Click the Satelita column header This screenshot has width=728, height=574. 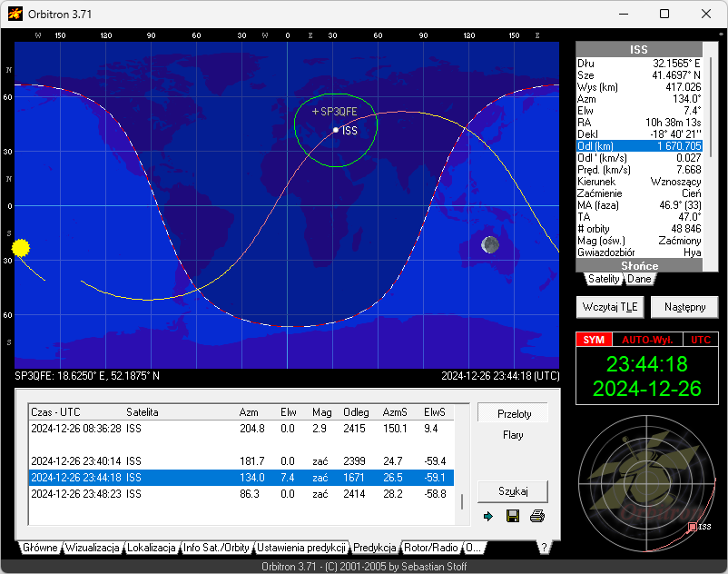tap(181, 412)
